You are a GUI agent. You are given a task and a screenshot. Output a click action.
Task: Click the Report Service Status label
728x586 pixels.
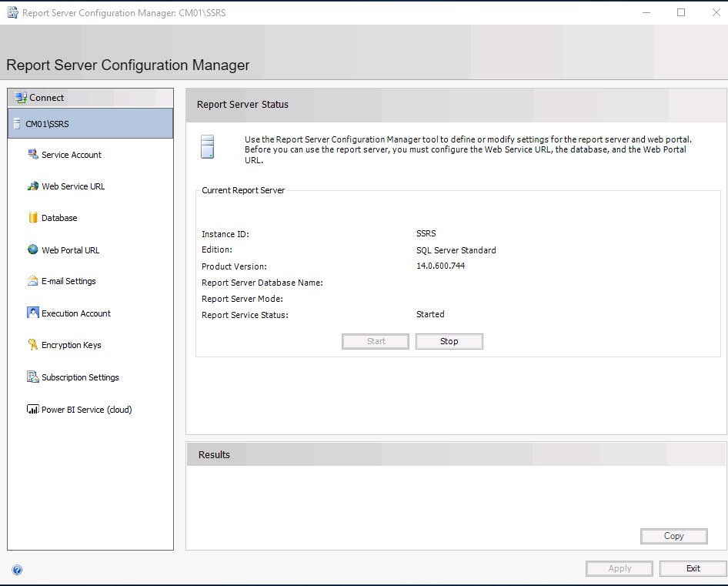(x=245, y=315)
